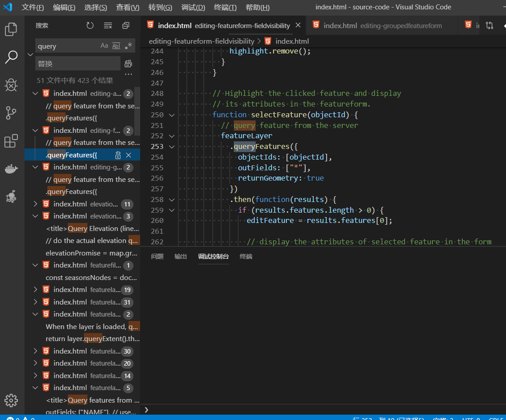Viewport: 506px width, 420px height.
Task: Open changes compare icon in editor toolbar
Action: (x=489, y=25)
